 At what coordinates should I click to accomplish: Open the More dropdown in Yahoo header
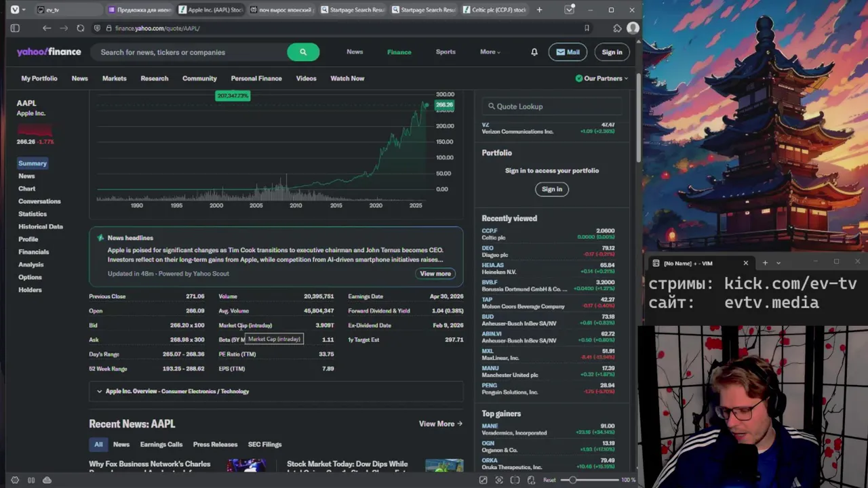point(490,52)
